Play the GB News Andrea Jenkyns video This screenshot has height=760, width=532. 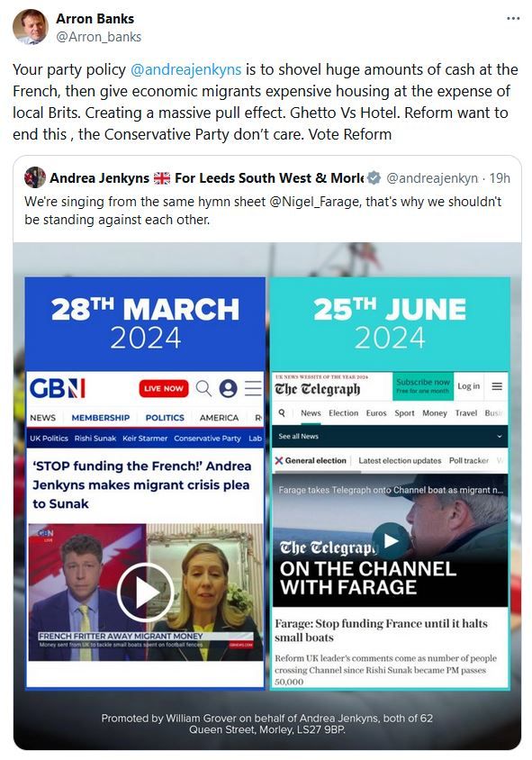pyautogui.click(x=145, y=593)
